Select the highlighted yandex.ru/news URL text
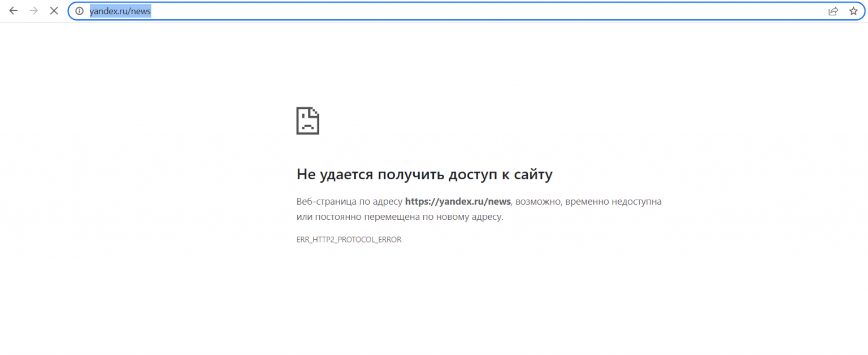The image size is (868, 355). point(120,11)
